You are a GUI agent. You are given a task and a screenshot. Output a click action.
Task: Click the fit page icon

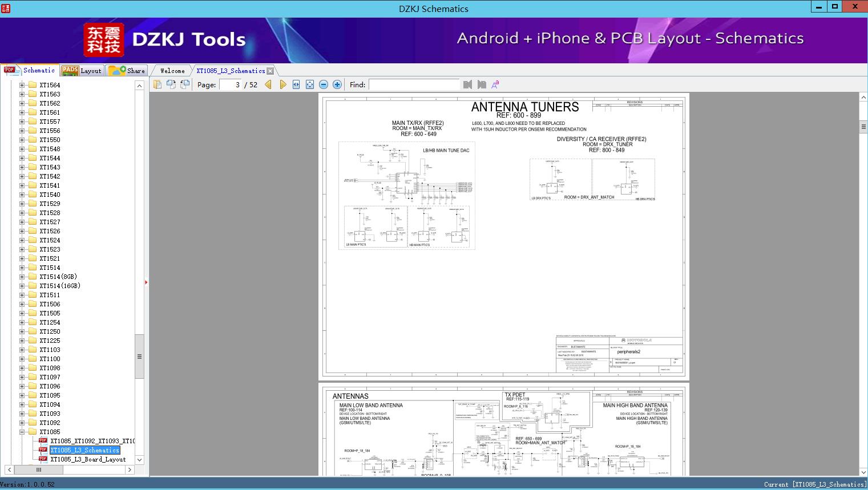pos(310,84)
